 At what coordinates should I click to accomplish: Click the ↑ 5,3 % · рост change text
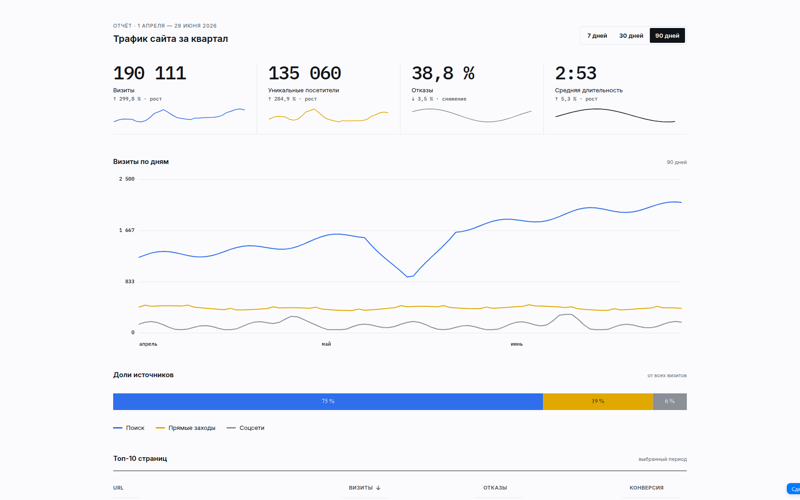point(576,99)
